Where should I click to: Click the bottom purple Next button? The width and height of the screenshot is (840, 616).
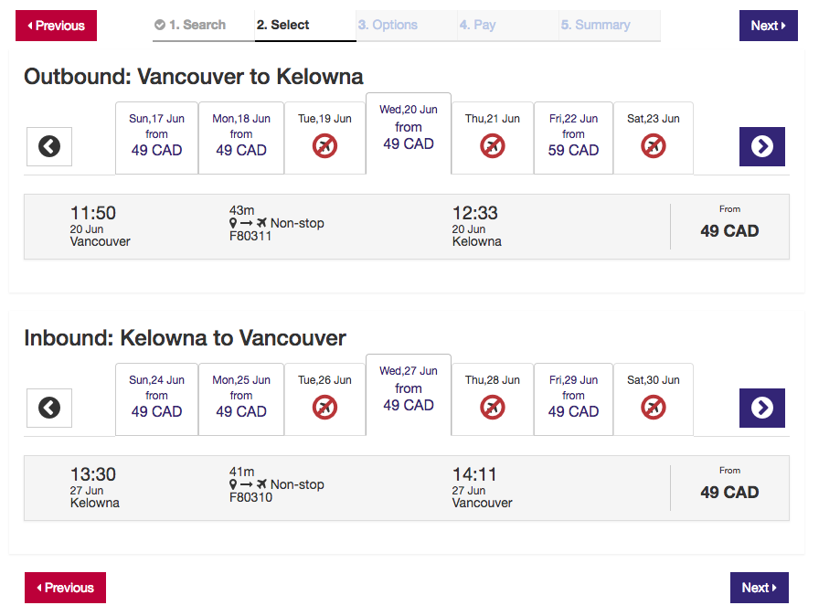click(759, 588)
